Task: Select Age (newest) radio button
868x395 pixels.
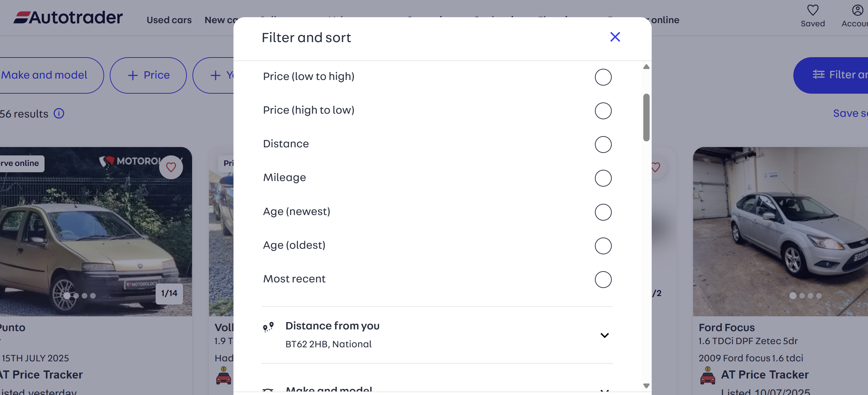Action: pos(603,212)
